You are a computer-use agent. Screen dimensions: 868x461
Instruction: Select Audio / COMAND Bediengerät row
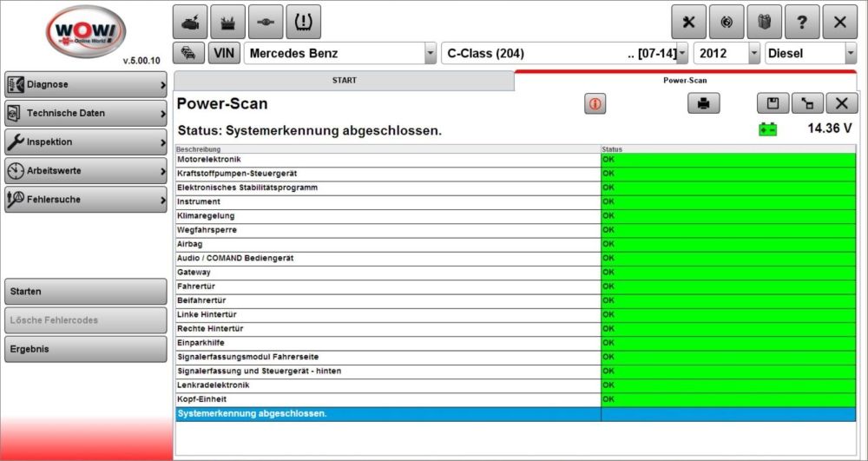[x=516, y=259]
